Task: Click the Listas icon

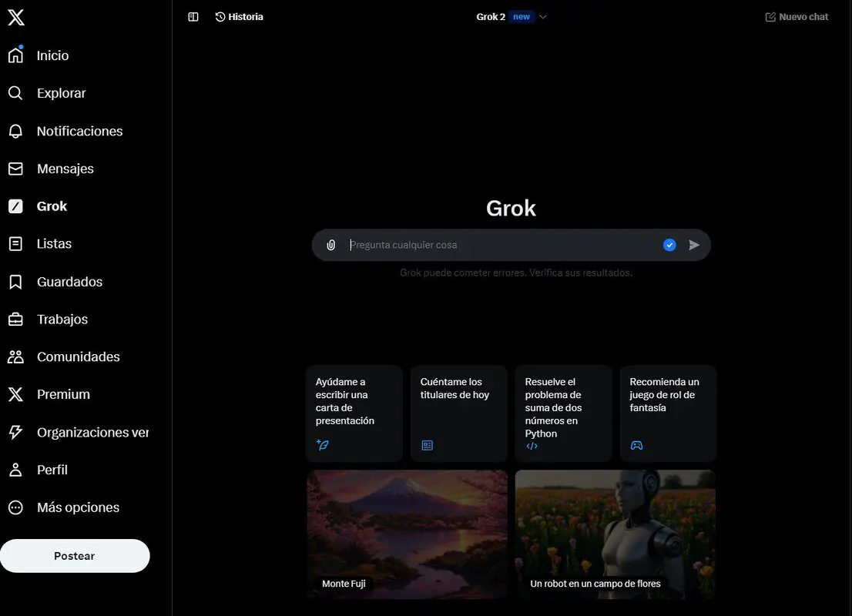Action: coord(15,243)
